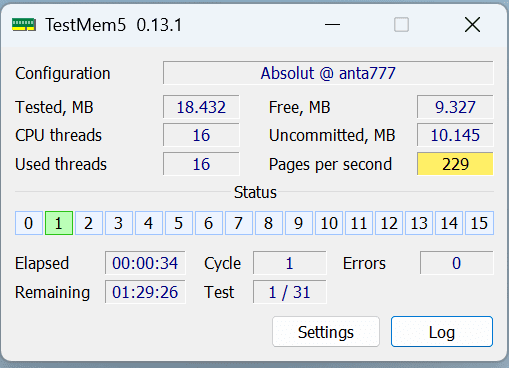Select status thread box 5
This screenshot has height=368, width=509.
(x=179, y=223)
